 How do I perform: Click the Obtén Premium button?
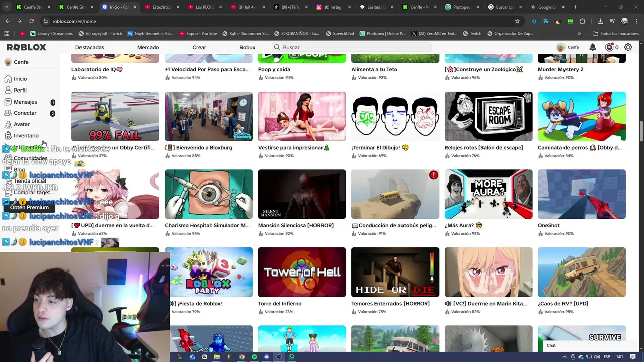tap(29, 207)
